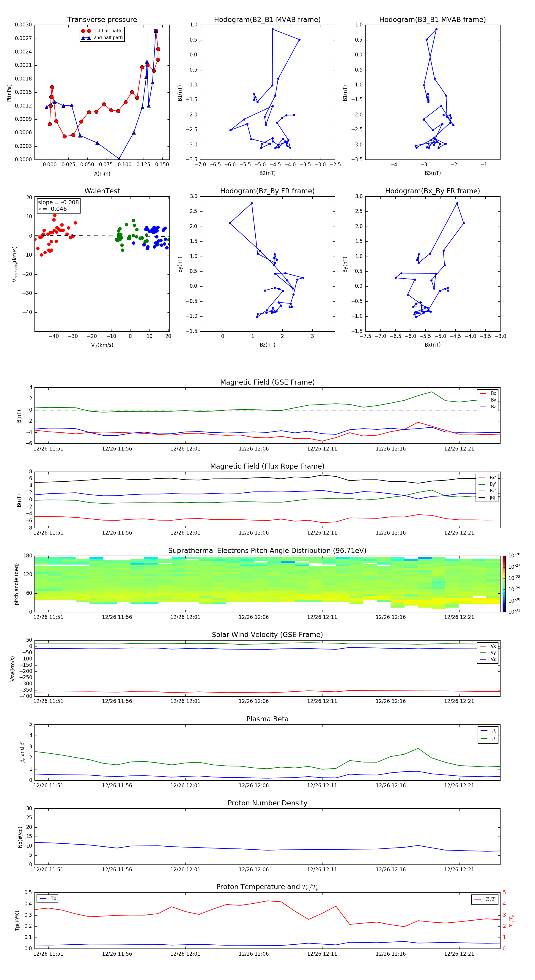Click '12/26 11:56' tick under Plasma Beta plot
The image size is (535, 980).
[117, 785]
